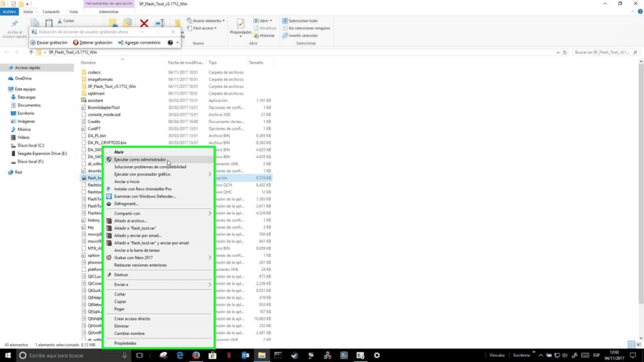Image resolution: width=644 pixels, height=362 pixels.
Task: Click the Cortar scissors icon
Action: (x=60, y=21)
